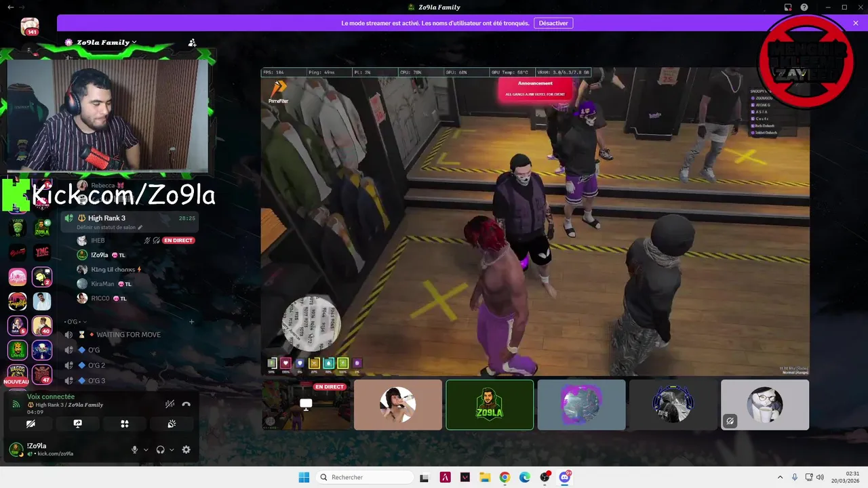Turn on the camera in voice panel
The image size is (868, 488).
point(31,424)
